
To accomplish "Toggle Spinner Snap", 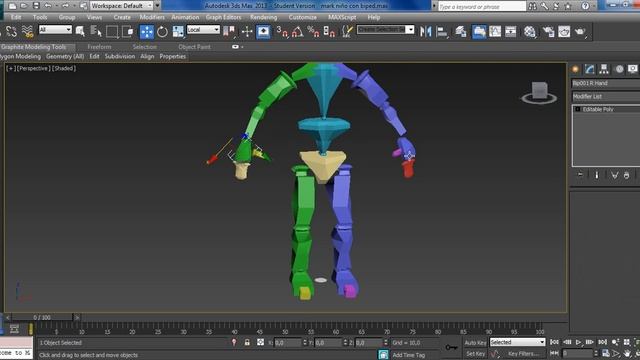I will pyautogui.click(x=329, y=31).
